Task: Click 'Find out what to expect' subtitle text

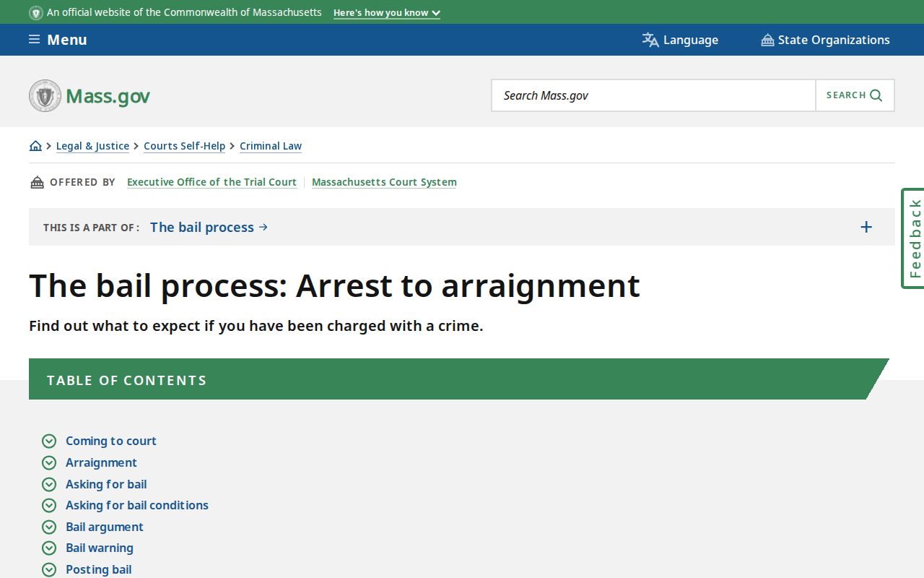Action: tap(256, 326)
